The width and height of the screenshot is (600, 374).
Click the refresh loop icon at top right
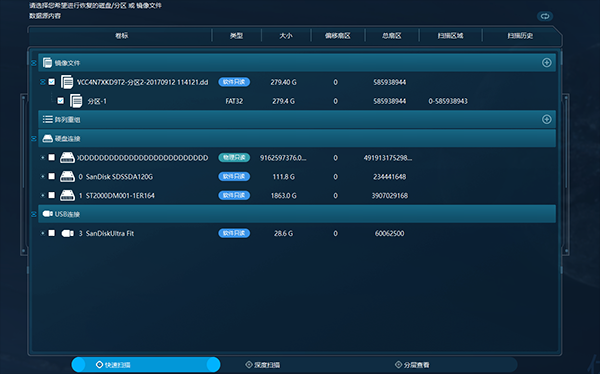tap(545, 16)
